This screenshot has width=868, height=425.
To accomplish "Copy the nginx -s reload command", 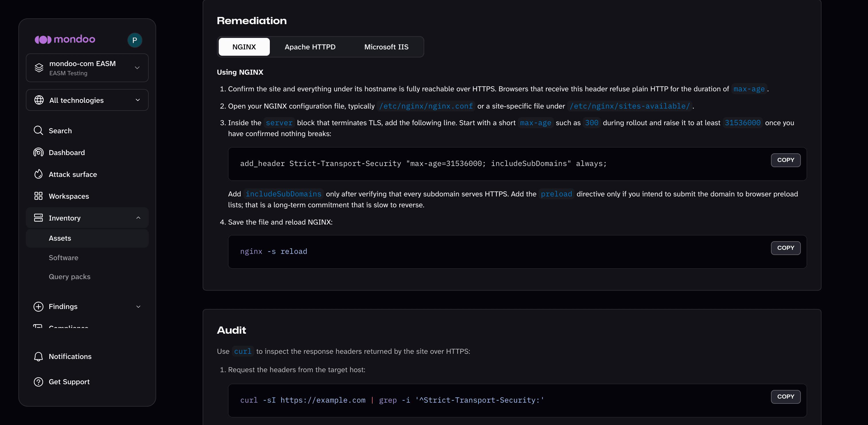I will pyautogui.click(x=785, y=248).
